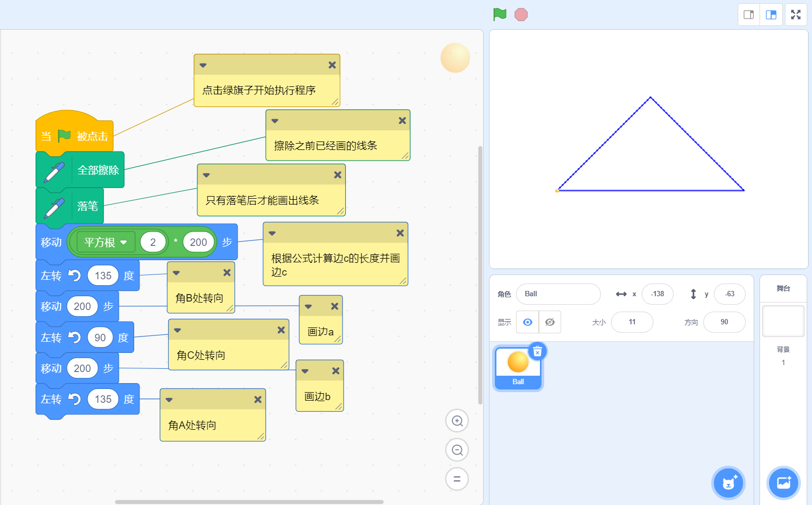This screenshot has width=812, height=505.
Task: Click the multiplication operator block asterisk
Action: tap(175, 242)
